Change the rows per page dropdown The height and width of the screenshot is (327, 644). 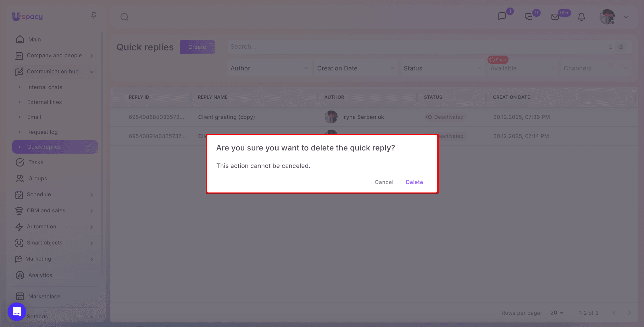[557, 313]
